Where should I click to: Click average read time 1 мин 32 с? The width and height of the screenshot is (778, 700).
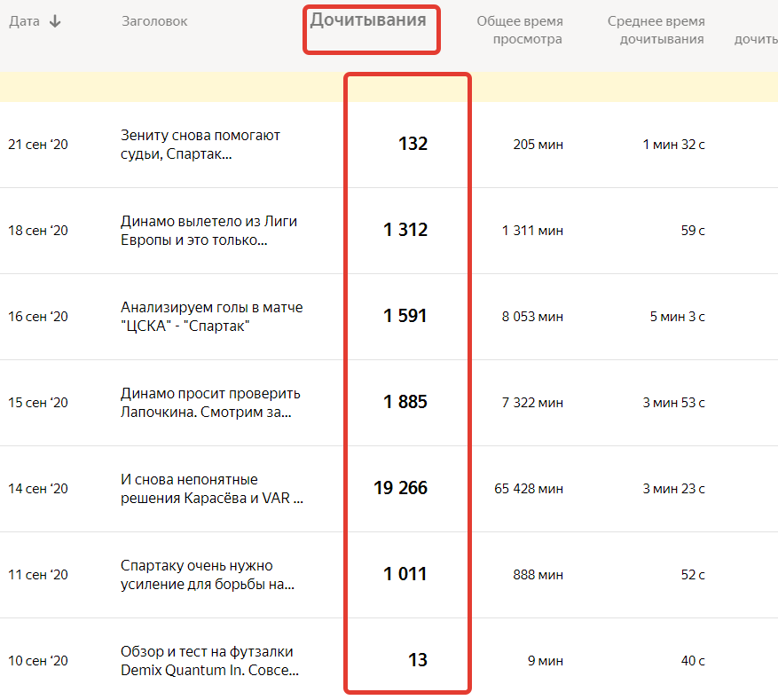tap(674, 145)
